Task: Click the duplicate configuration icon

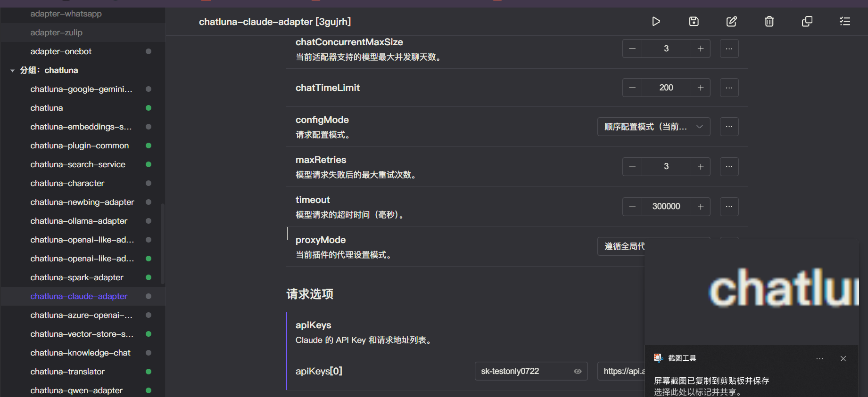Action: (807, 22)
